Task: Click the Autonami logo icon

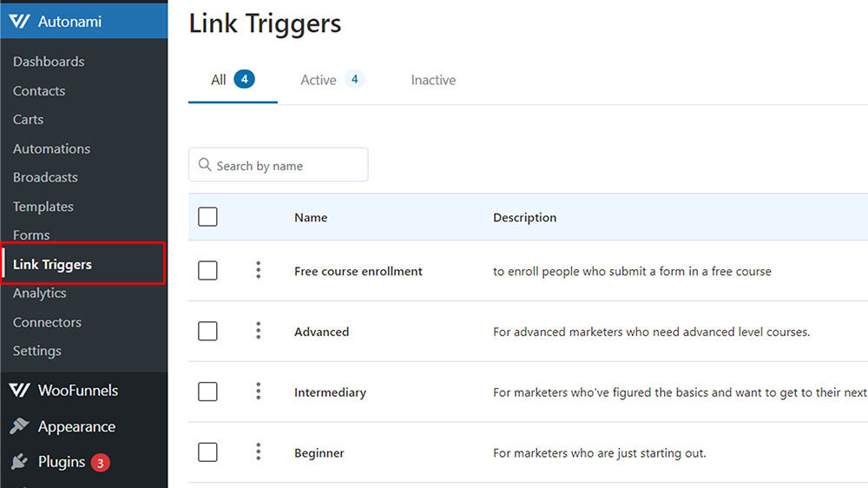Action: 19,22
